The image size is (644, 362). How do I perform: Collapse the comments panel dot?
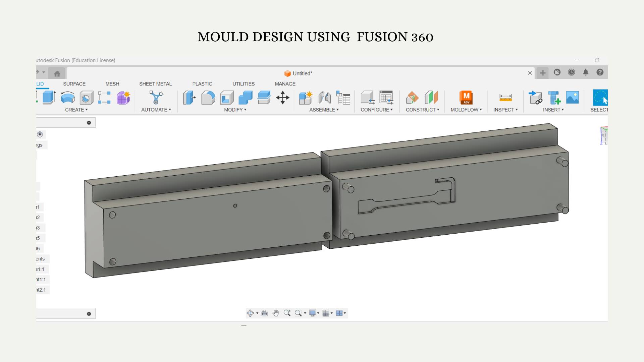coord(89,314)
